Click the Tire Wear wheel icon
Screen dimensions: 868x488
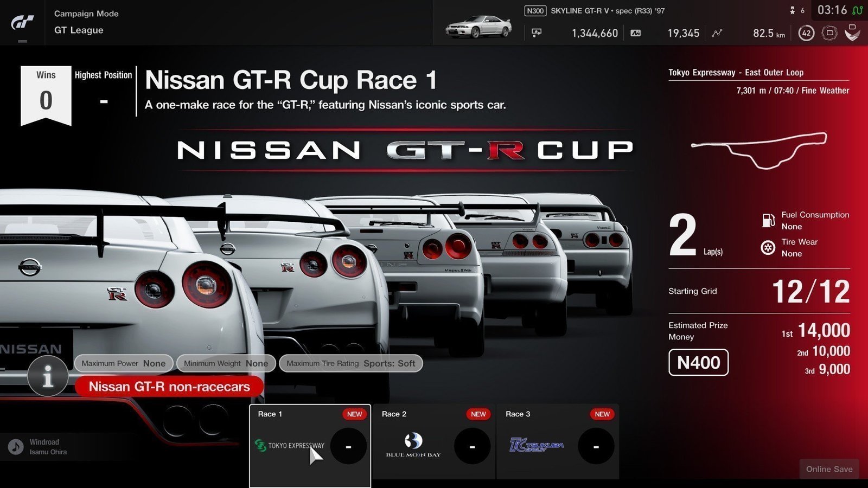(x=768, y=248)
